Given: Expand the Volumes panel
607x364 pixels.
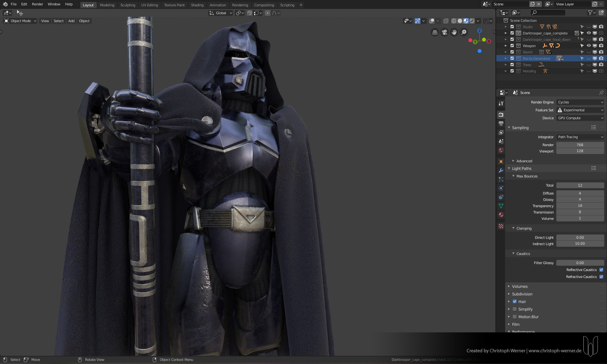Looking at the screenshot, I should [520, 287].
